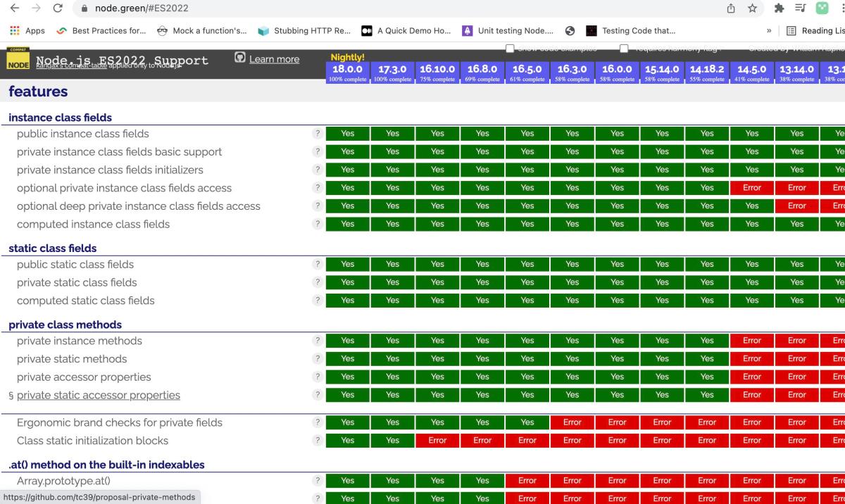Toggle the requires harmony flag checkbox
Viewport: 845px width, 504px height.
[x=624, y=48]
